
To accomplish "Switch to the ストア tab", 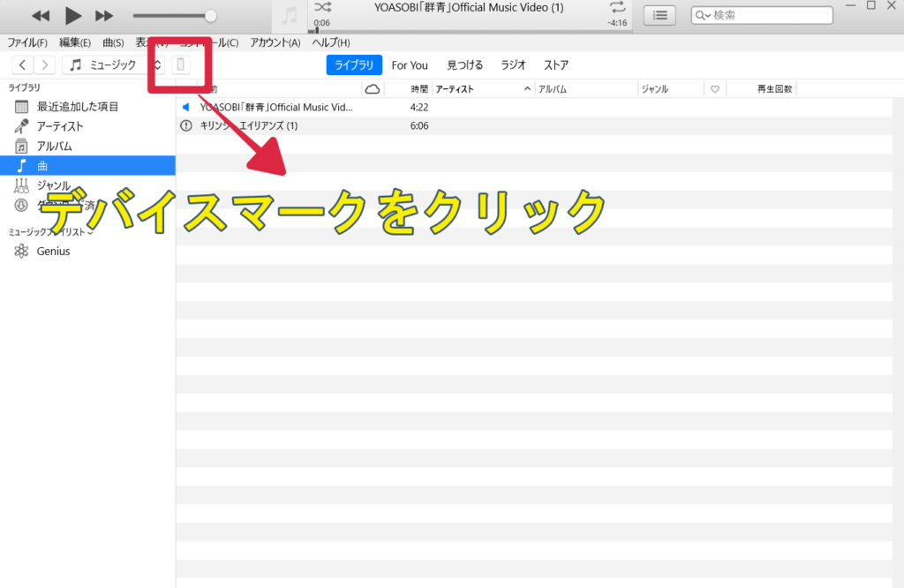I will click(555, 64).
